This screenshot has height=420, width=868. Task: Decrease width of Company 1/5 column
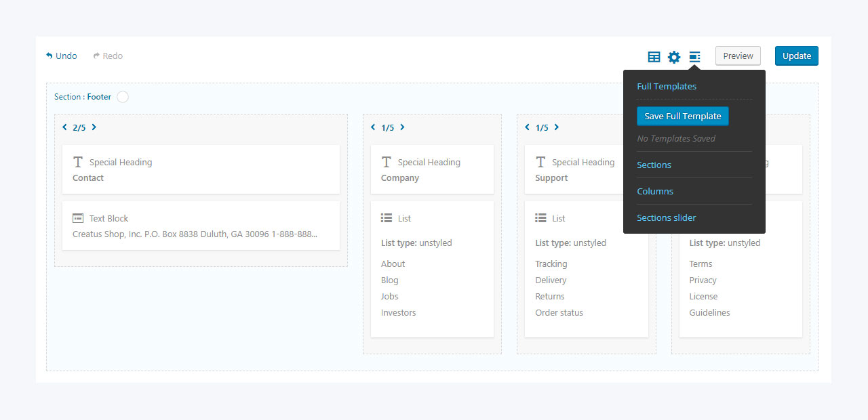373,127
